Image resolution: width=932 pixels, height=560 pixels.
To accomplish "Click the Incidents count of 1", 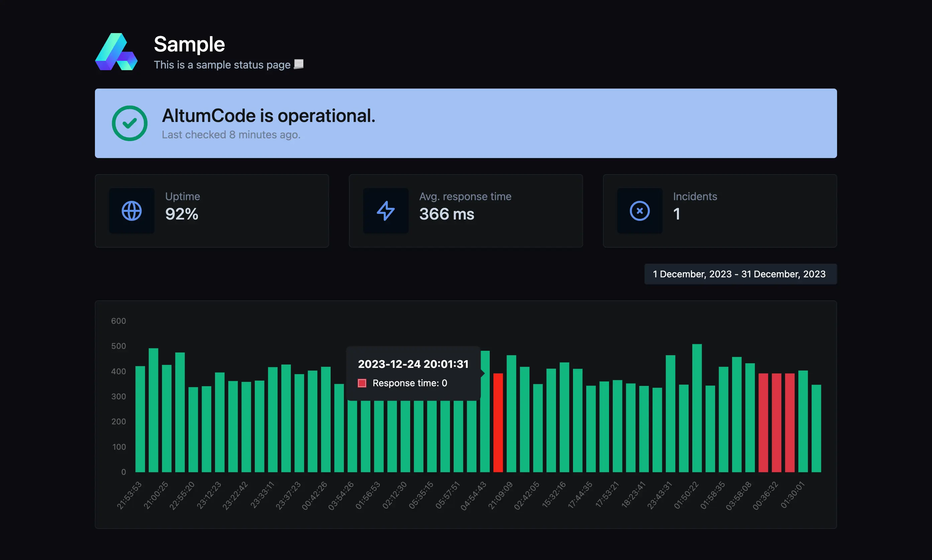I will tap(677, 214).
